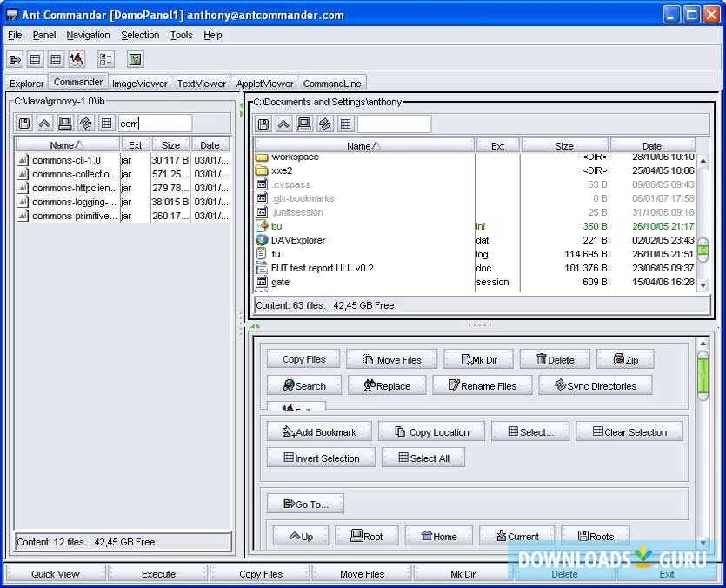Click the Search button
Screen dimensions: 726x588
(x=304, y=385)
